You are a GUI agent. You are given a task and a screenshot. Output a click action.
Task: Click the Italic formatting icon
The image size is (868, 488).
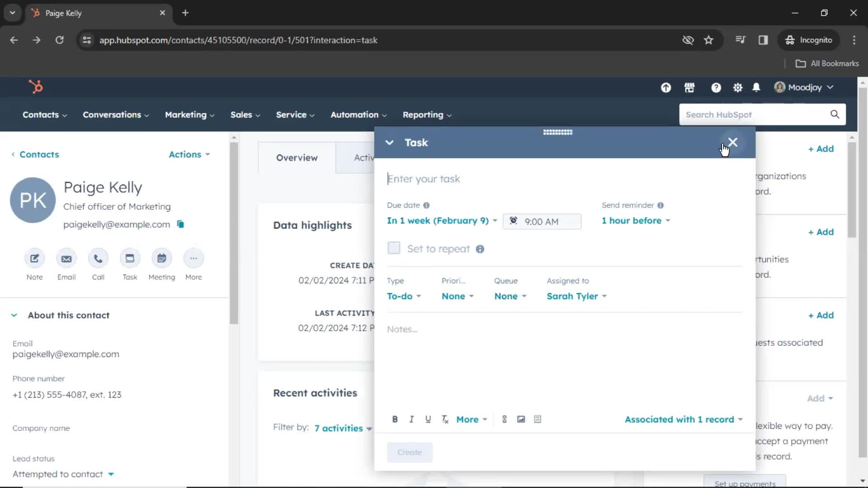[x=411, y=419]
